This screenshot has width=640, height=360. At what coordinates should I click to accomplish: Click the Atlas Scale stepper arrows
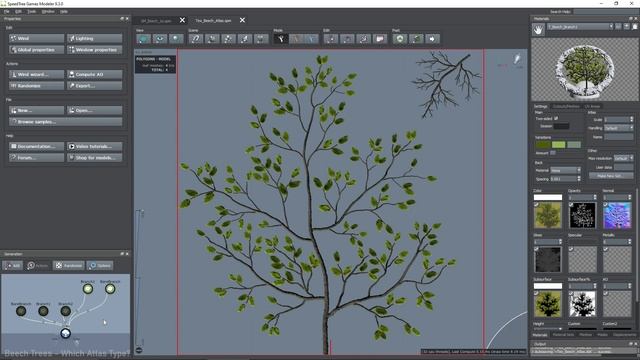tap(631, 120)
